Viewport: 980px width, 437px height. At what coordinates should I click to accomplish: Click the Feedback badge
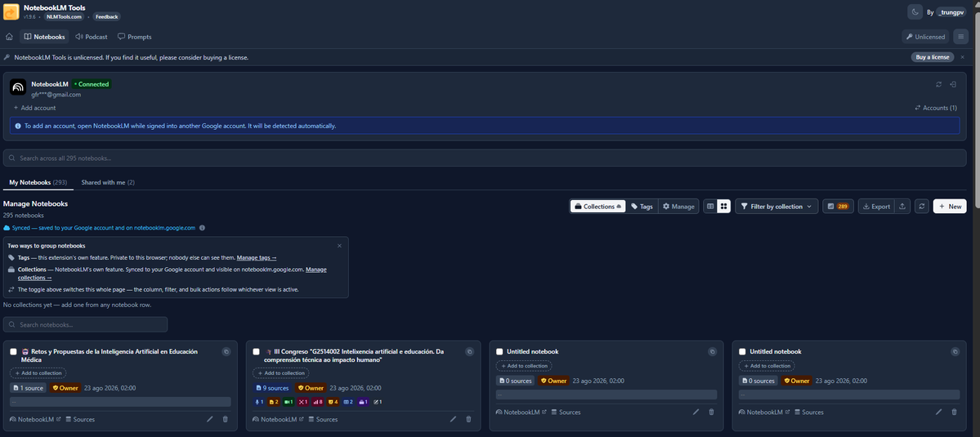tap(107, 17)
